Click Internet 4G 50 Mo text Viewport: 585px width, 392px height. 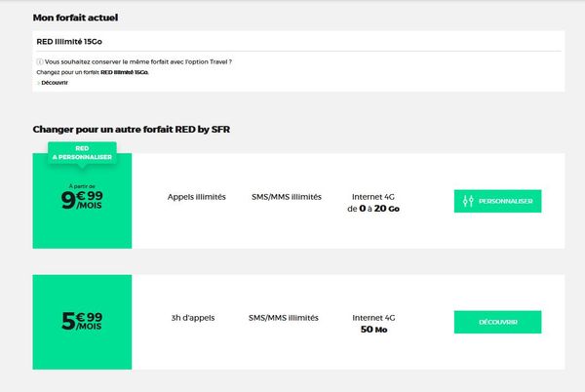click(371, 323)
